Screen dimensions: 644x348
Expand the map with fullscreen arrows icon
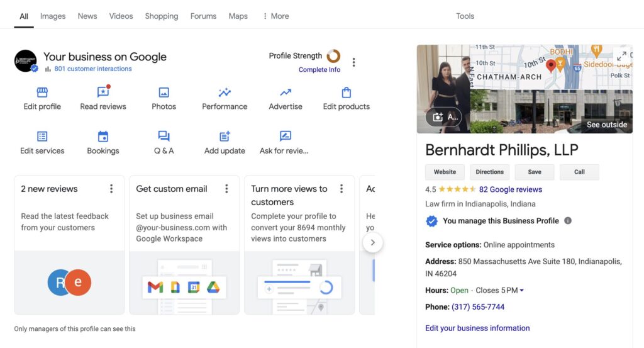point(622,55)
